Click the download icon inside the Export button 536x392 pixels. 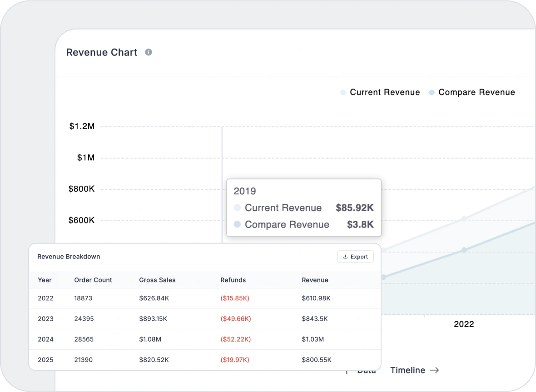coord(345,257)
